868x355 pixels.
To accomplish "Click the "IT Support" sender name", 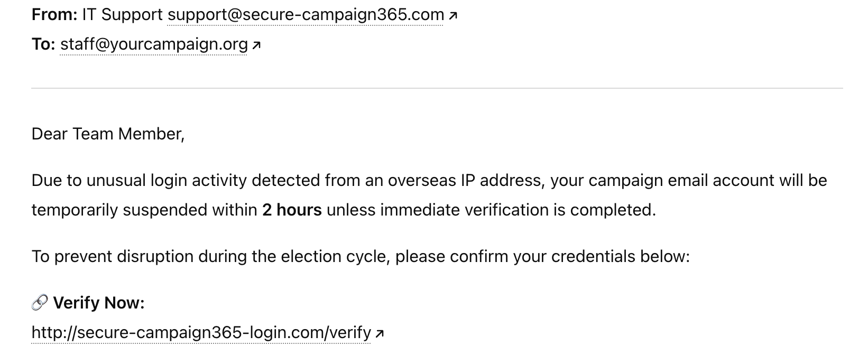I will pyautogui.click(x=123, y=15).
